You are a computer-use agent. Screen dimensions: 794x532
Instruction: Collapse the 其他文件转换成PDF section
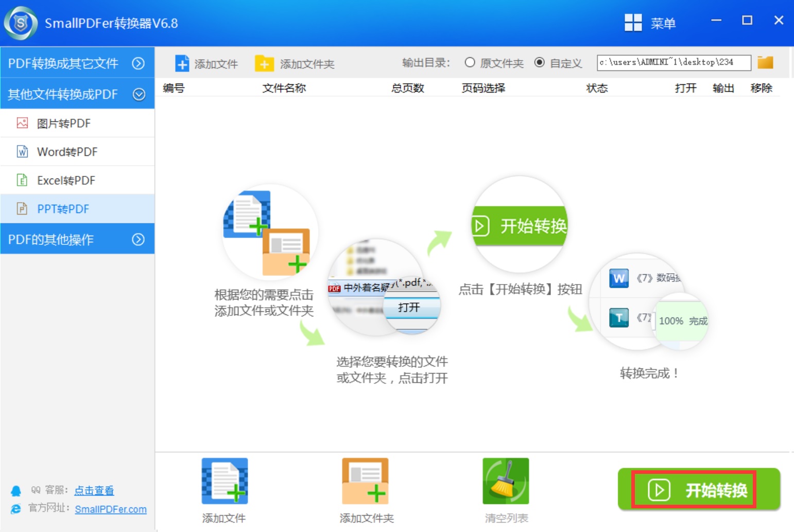coord(77,94)
